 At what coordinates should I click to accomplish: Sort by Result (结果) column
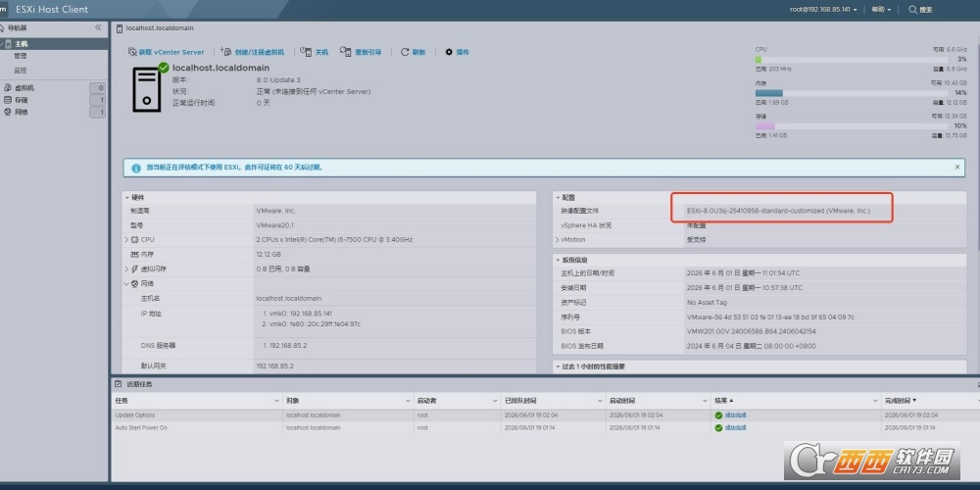pos(724,400)
